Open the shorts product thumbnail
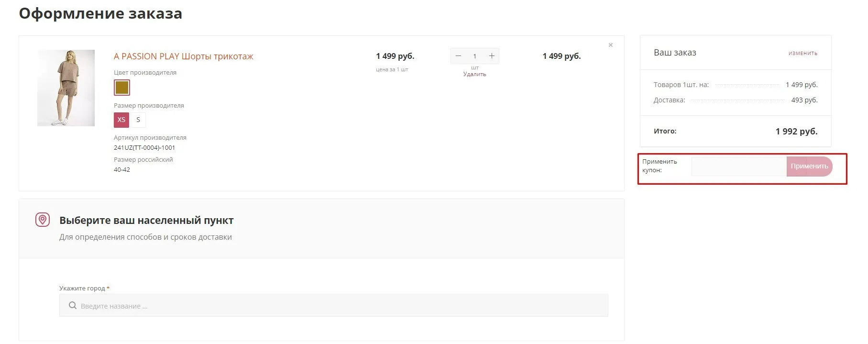Image resolution: width=868 pixels, height=344 pixels. point(66,88)
